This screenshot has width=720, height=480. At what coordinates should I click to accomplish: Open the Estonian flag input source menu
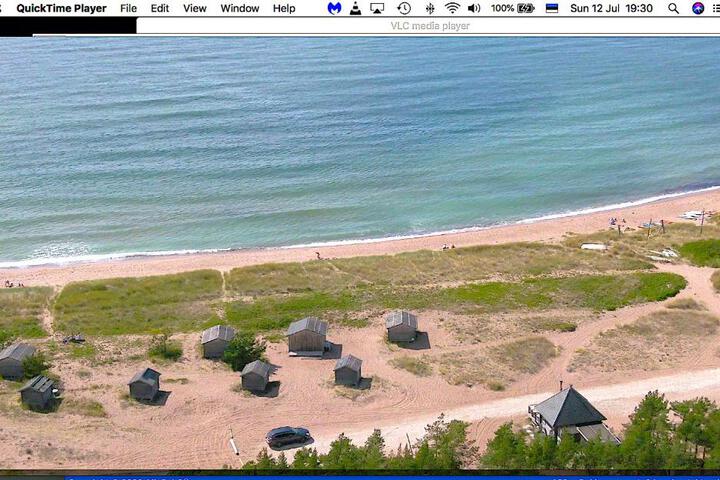click(x=551, y=8)
